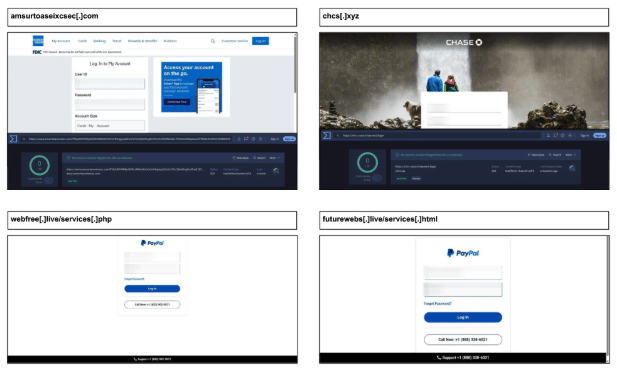Click the upload icon in the Amex VirusTotal toolbar
The width and height of the screenshot is (617, 372).
(239, 139)
